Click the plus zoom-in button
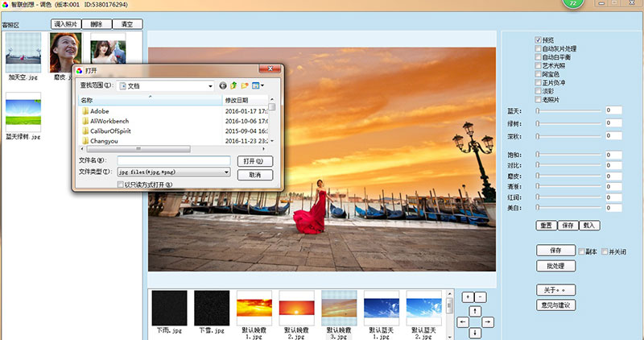The height and width of the screenshot is (340, 644). (468, 296)
